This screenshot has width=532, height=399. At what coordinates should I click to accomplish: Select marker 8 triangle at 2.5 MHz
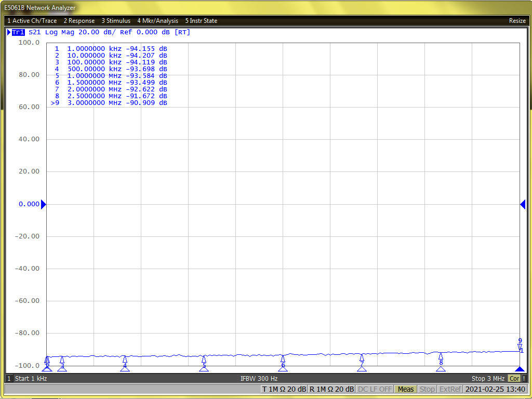click(x=441, y=356)
